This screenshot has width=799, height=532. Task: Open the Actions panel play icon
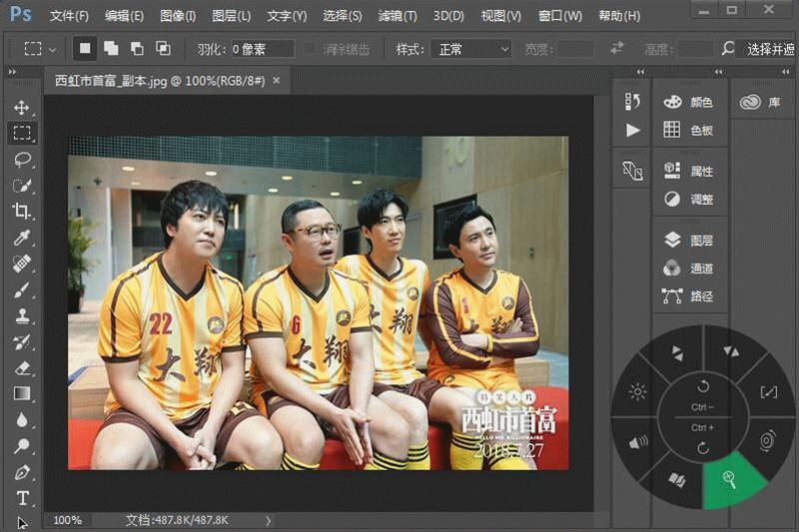(632, 131)
